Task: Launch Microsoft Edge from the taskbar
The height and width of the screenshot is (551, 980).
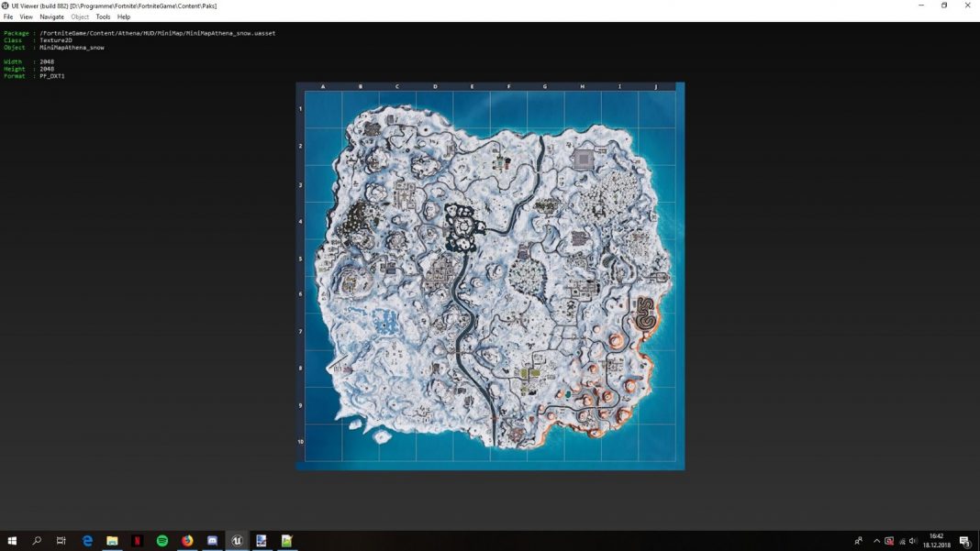Action: coord(87,541)
